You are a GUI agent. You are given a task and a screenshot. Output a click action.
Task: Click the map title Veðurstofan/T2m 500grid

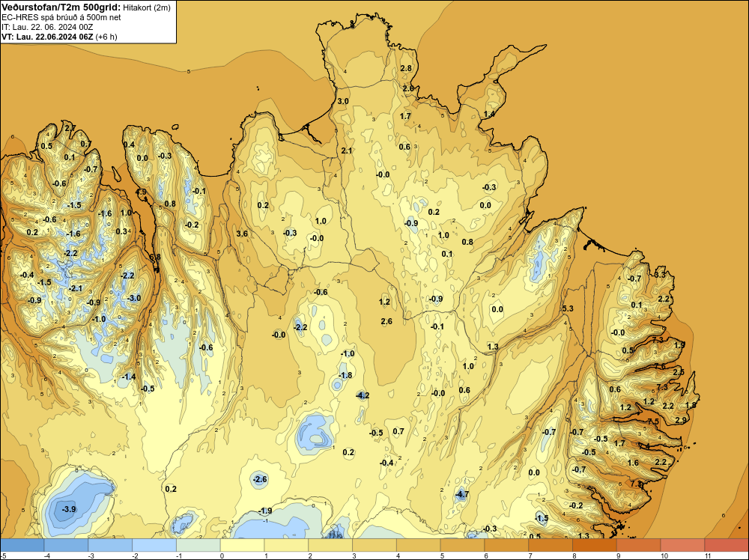60,7
